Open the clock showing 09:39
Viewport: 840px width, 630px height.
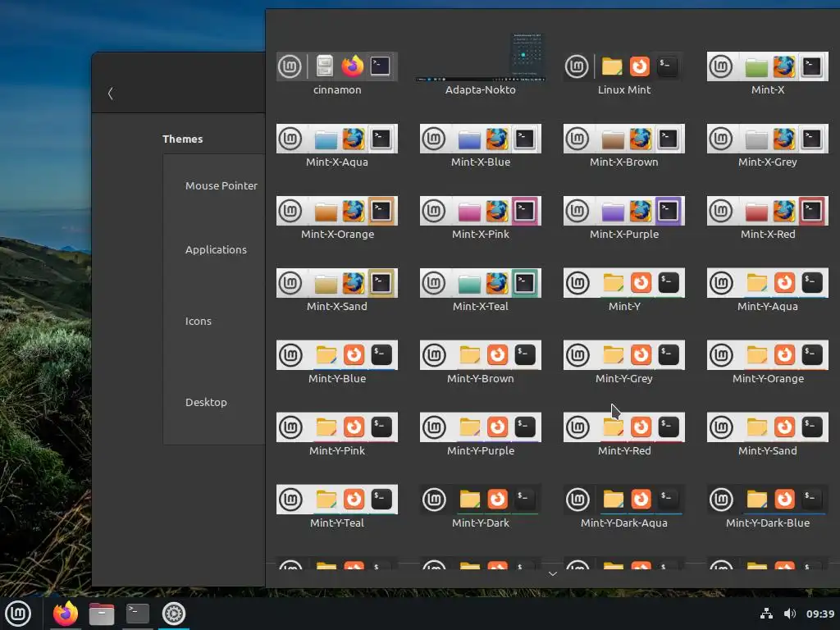(820, 614)
